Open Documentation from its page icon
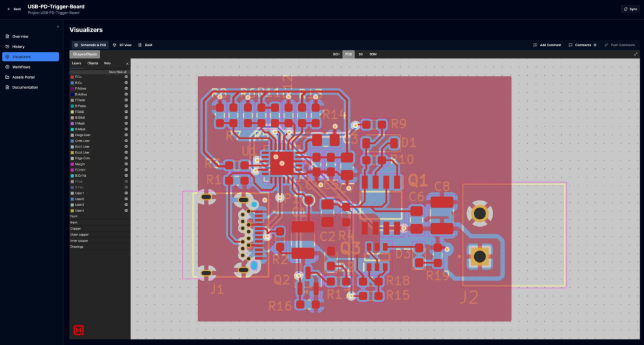 click(7, 87)
